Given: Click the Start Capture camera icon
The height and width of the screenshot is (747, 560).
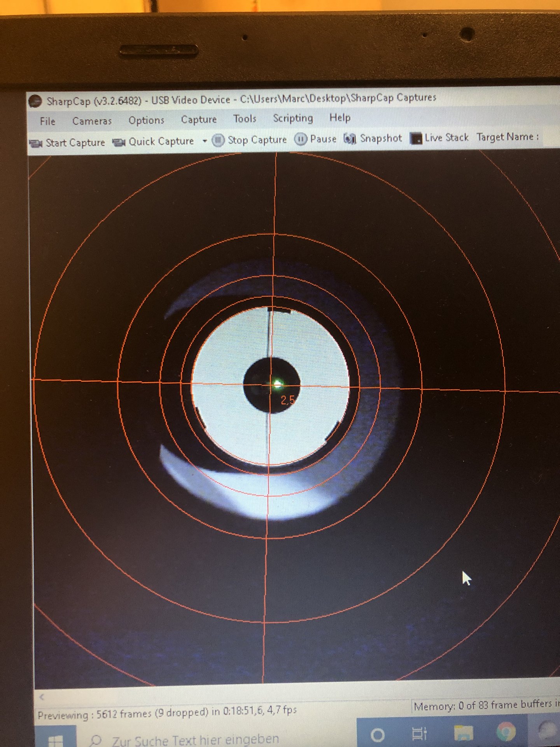Looking at the screenshot, I should coord(36,144).
